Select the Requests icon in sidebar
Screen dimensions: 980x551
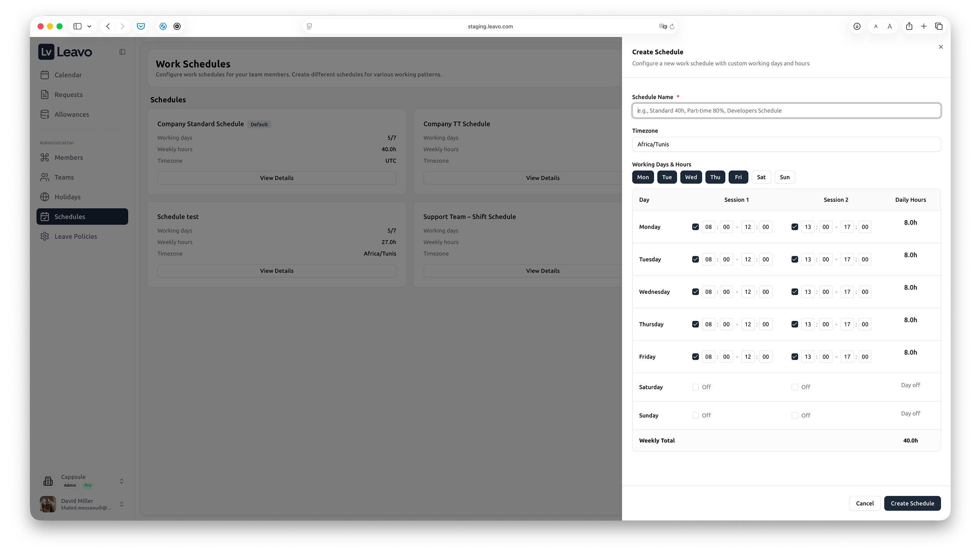coord(44,95)
